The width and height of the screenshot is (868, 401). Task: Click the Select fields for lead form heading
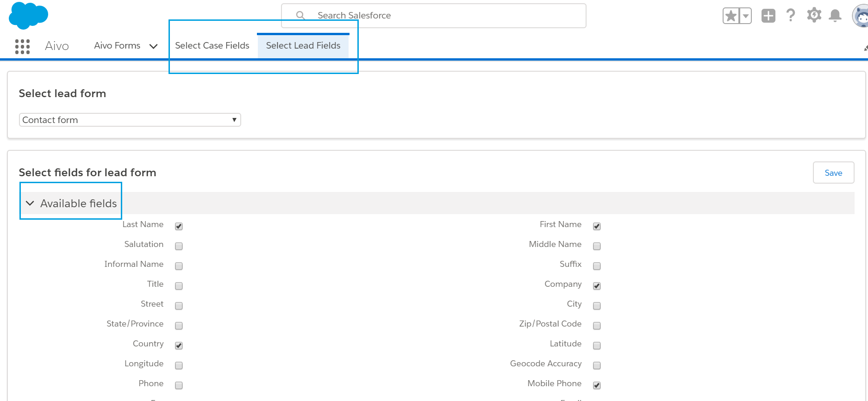coord(87,173)
